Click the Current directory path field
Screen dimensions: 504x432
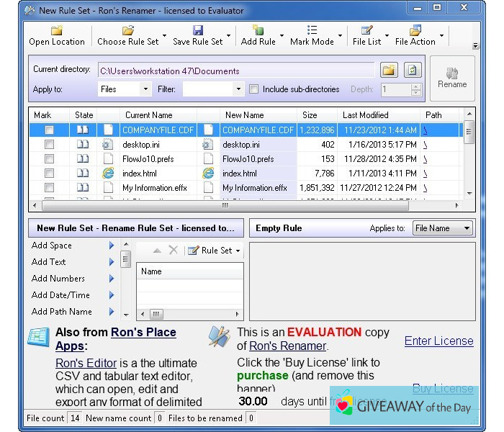click(236, 71)
